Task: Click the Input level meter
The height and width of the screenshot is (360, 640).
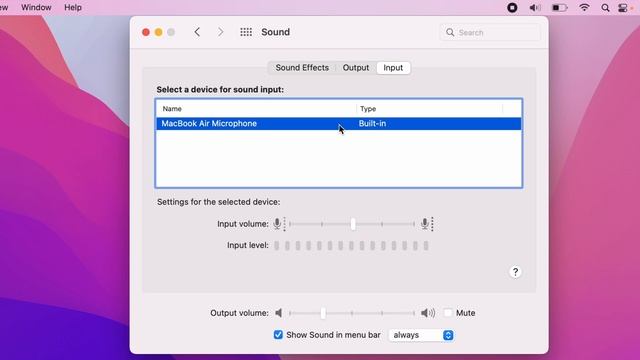Action: point(351,245)
